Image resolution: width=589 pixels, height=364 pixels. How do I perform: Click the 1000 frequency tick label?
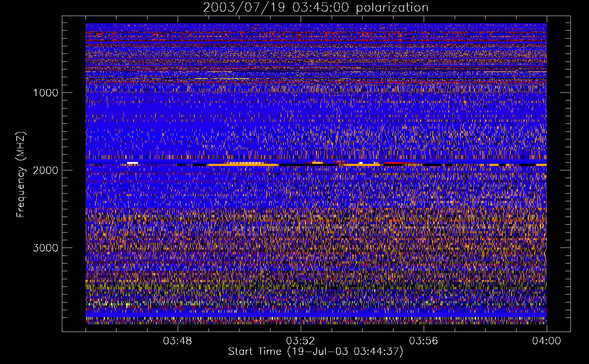point(46,93)
